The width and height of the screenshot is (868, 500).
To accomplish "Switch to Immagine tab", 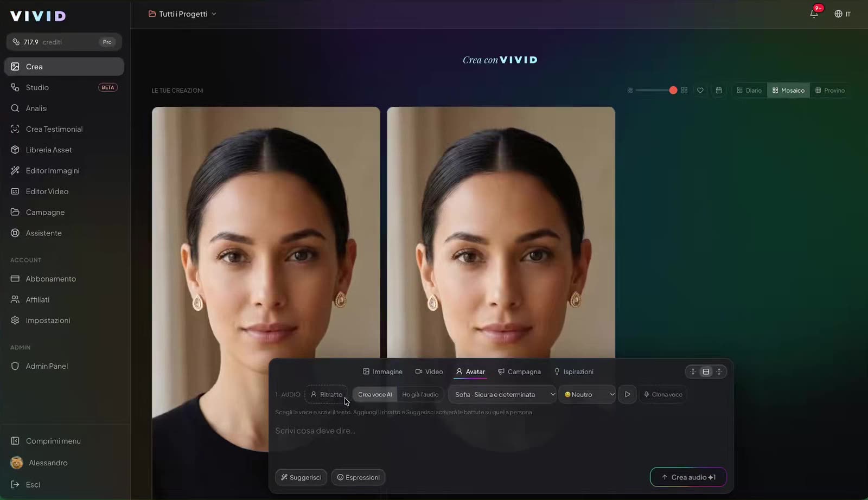I will [382, 371].
